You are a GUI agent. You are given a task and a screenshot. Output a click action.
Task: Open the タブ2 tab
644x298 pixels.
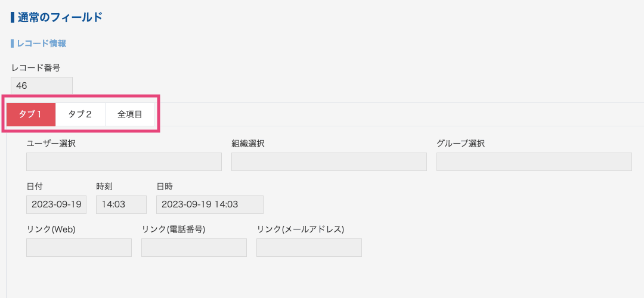pos(80,114)
